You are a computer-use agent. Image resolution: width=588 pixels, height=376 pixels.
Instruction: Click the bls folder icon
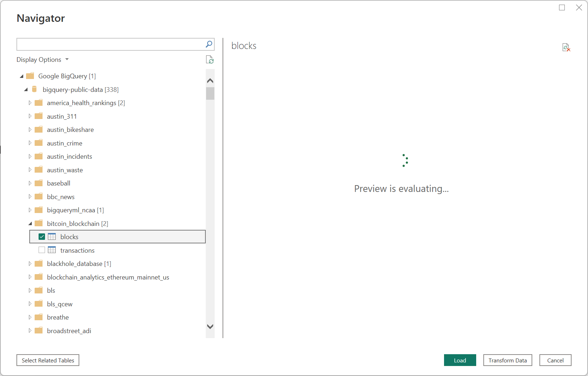(x=39, y=291)
